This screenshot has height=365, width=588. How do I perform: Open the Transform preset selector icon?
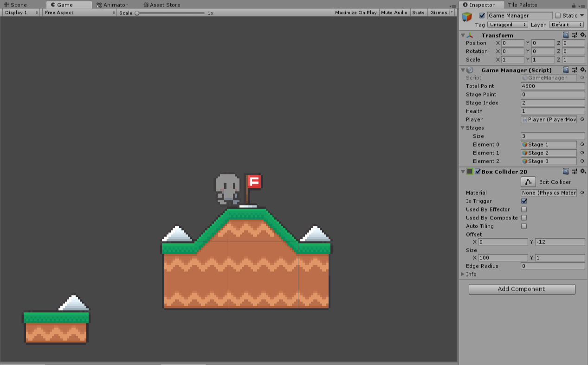574,35
